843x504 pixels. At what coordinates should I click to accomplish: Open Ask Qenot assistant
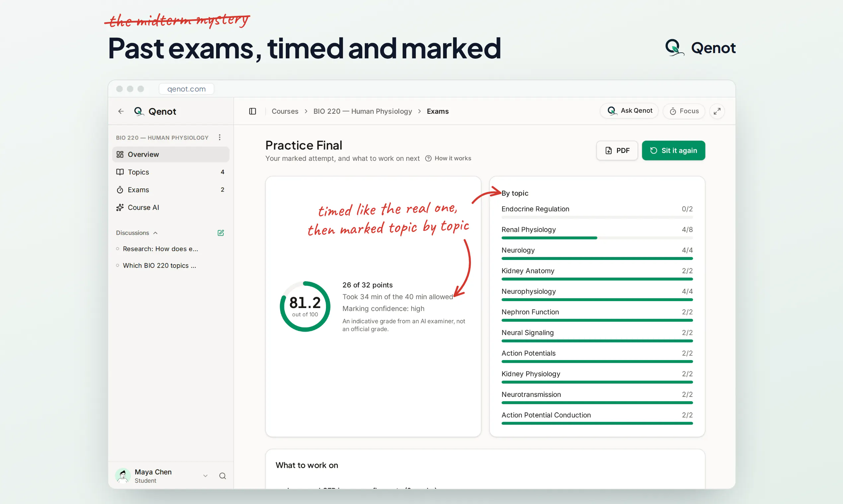[x=630, y=111]
